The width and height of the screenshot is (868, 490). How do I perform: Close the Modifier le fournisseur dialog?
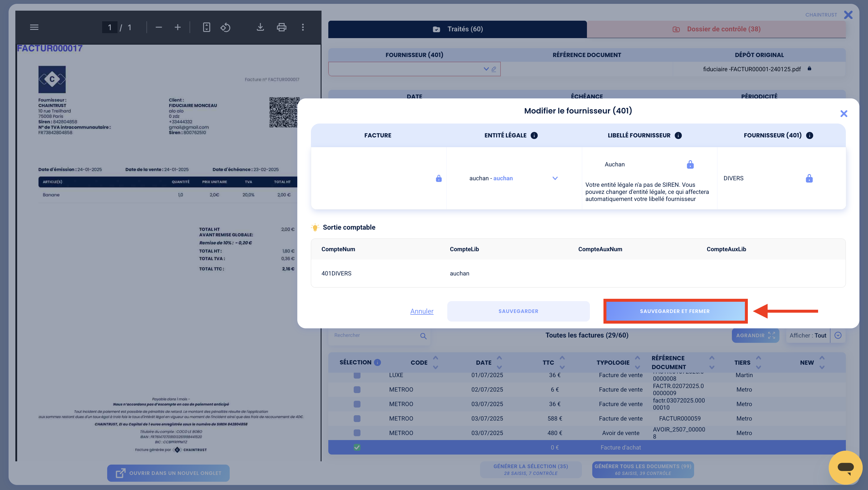[x=843, y=114]
